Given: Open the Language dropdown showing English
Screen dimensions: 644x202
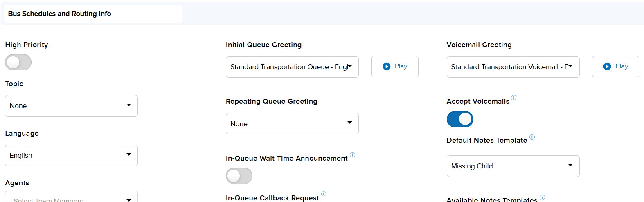Looking at the screenshot, I should click(71, 155).
